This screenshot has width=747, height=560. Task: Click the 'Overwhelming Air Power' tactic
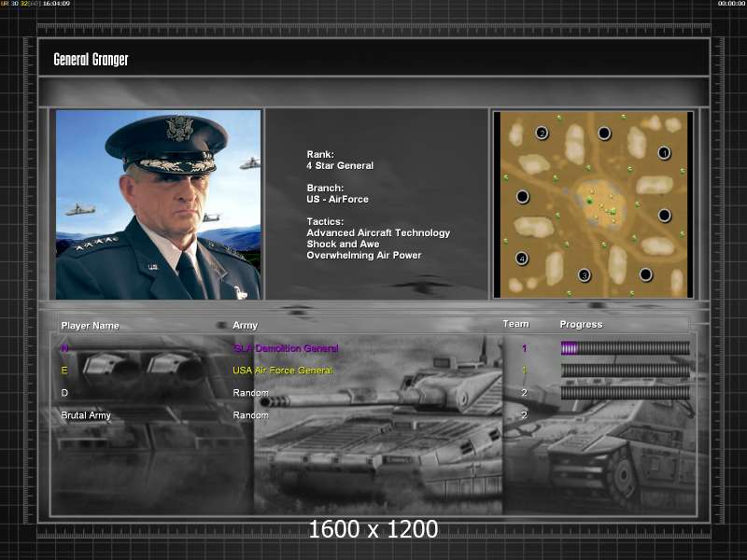(x=364, y=255)
